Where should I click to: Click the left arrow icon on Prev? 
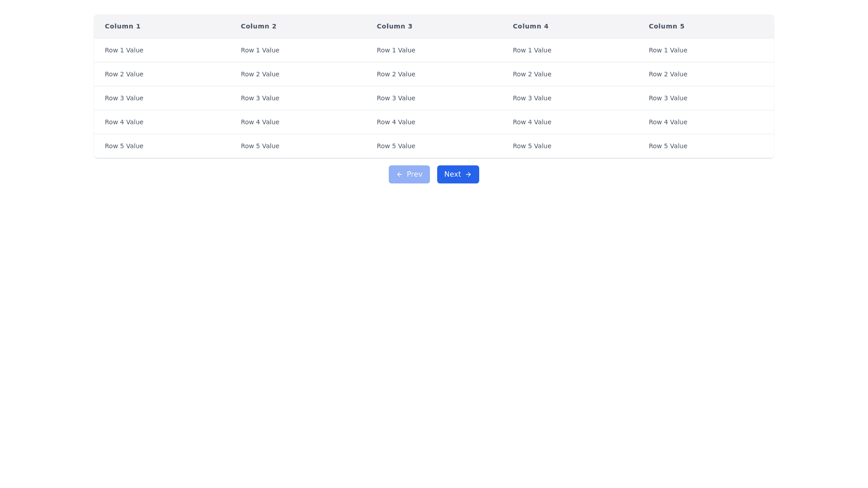(x=399, y=174)
